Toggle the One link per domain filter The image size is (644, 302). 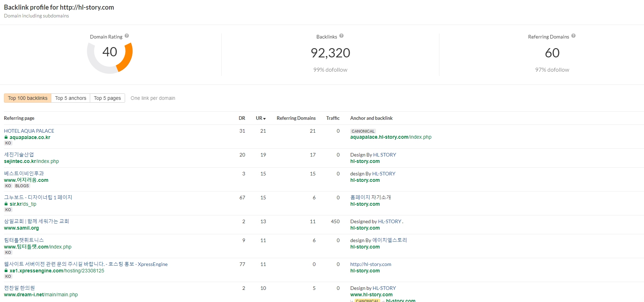153,98
